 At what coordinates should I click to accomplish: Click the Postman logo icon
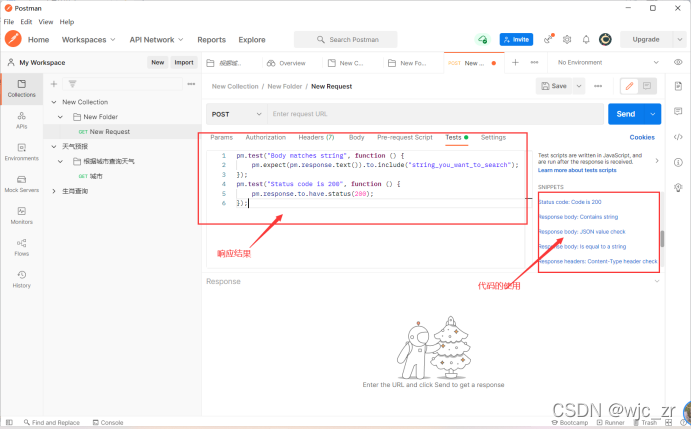coord(13,39)
